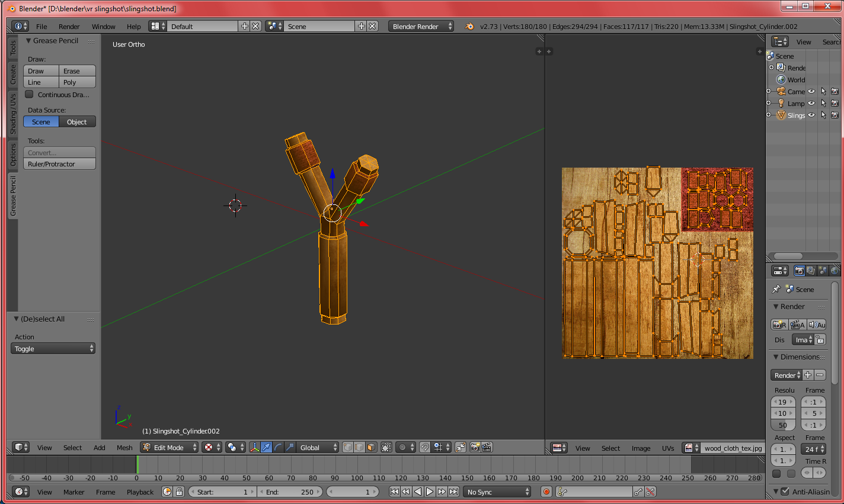
Task: Toggle Lamp renderability camera icon
Action: [835, 103]
